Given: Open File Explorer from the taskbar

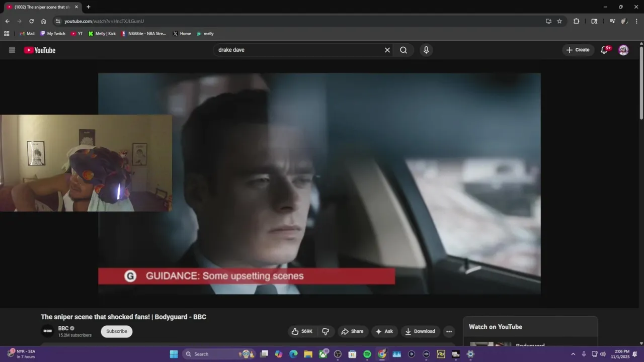Looking at the screenshot, I should pos(308,354).
